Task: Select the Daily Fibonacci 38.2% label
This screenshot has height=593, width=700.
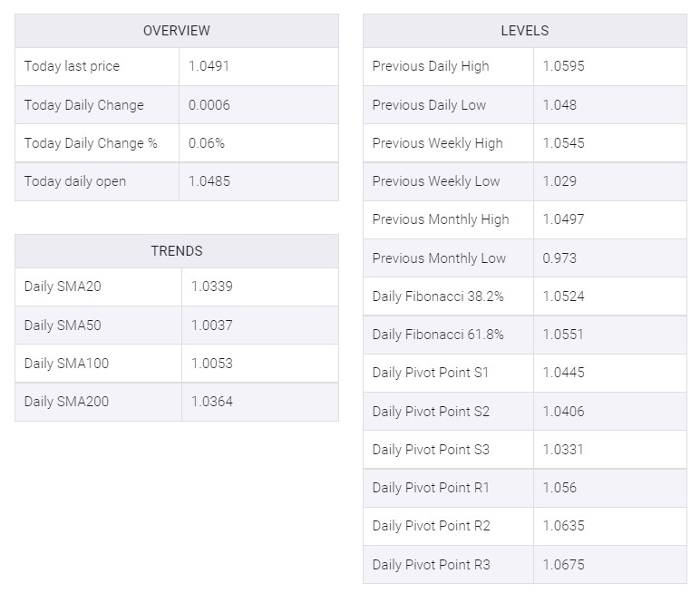Action: coord(438,296)
